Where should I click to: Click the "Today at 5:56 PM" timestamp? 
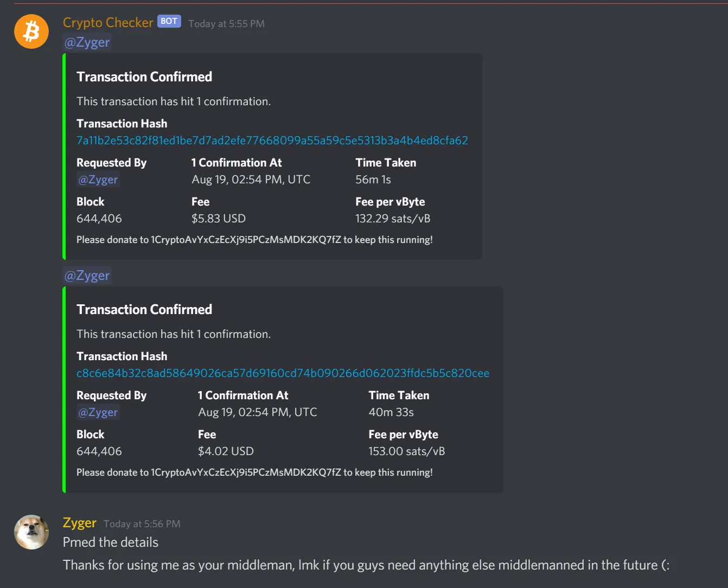pyautogui.click(x=142, y=524)
